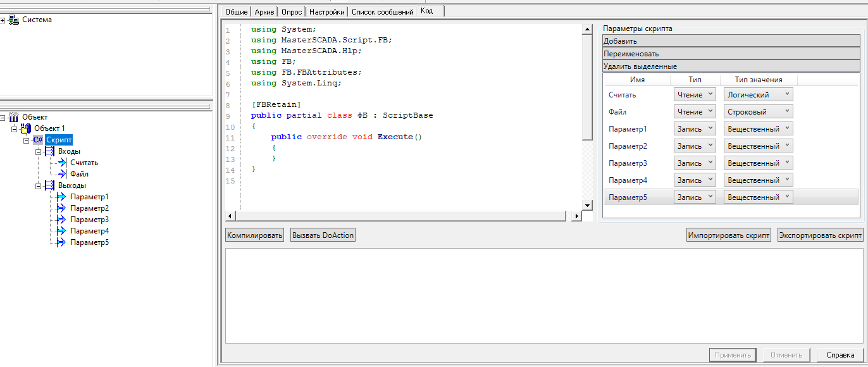Click Импортировать скрипт button

coord(729,235)
